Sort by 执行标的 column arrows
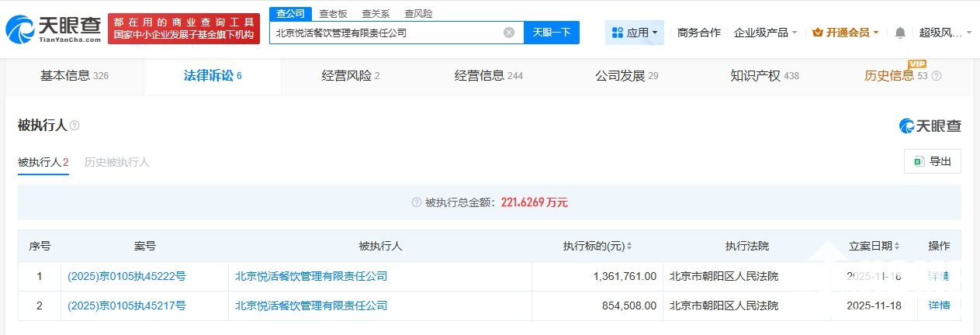Viewport: 980px width, 335px height. click(629, 247)
